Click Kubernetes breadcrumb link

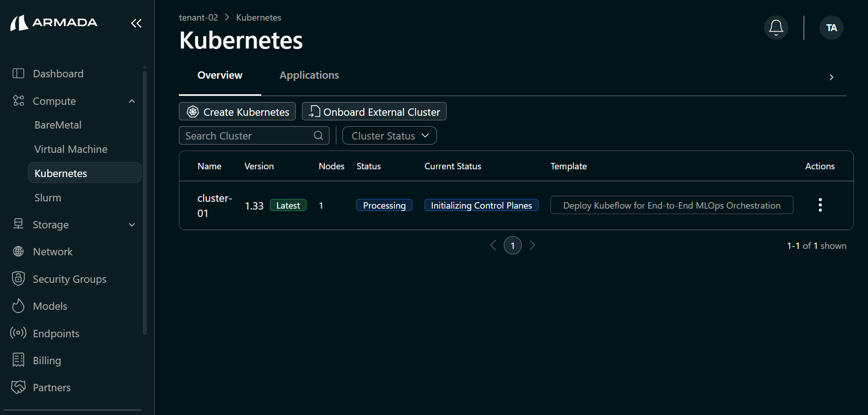259,17
